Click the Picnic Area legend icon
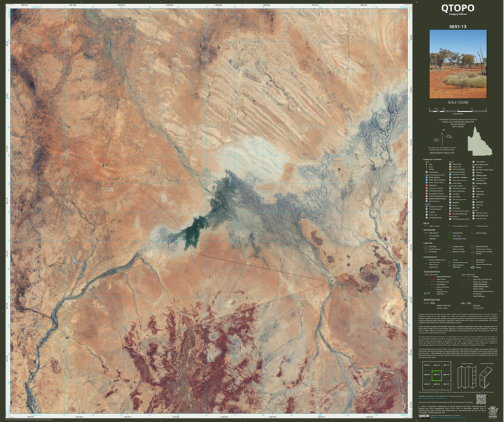Screen dimensions: 504x422 [427, 215]
